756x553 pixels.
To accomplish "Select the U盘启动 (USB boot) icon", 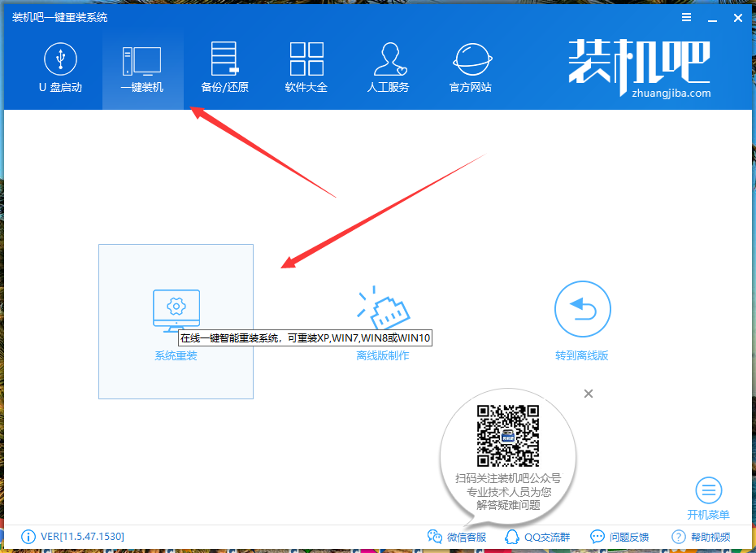I will 60,65.
